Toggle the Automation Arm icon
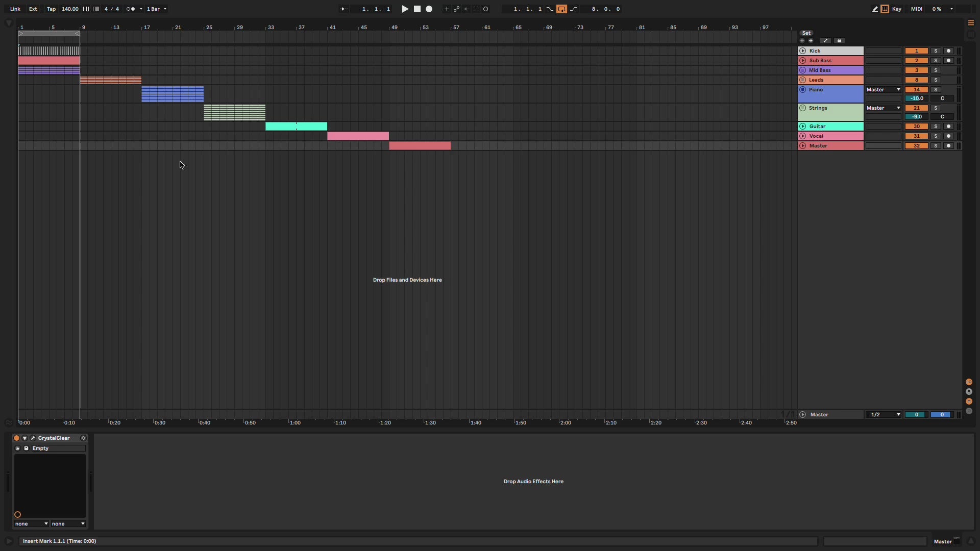 pos(456,9)
